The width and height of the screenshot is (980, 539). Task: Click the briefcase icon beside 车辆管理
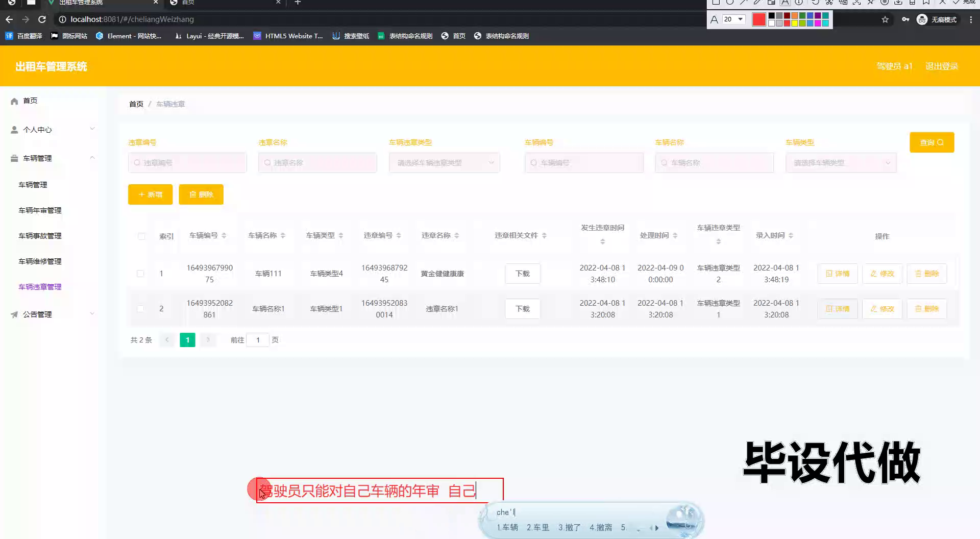pyautogui.click(x=14, y=158)
